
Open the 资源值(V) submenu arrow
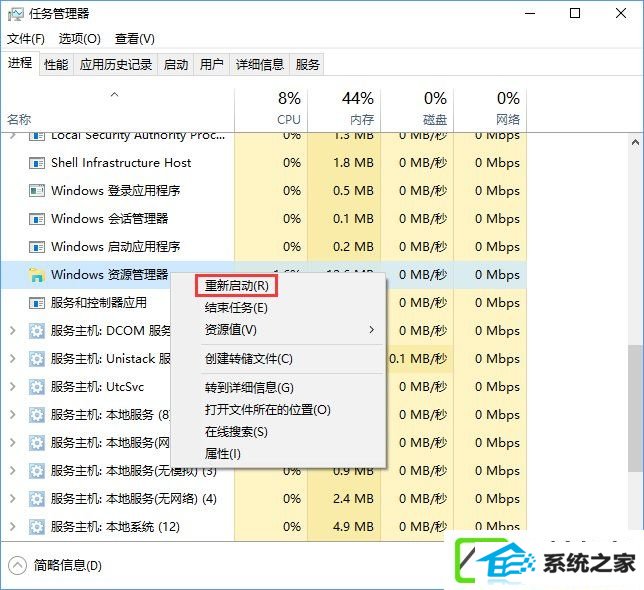point(371,330)
